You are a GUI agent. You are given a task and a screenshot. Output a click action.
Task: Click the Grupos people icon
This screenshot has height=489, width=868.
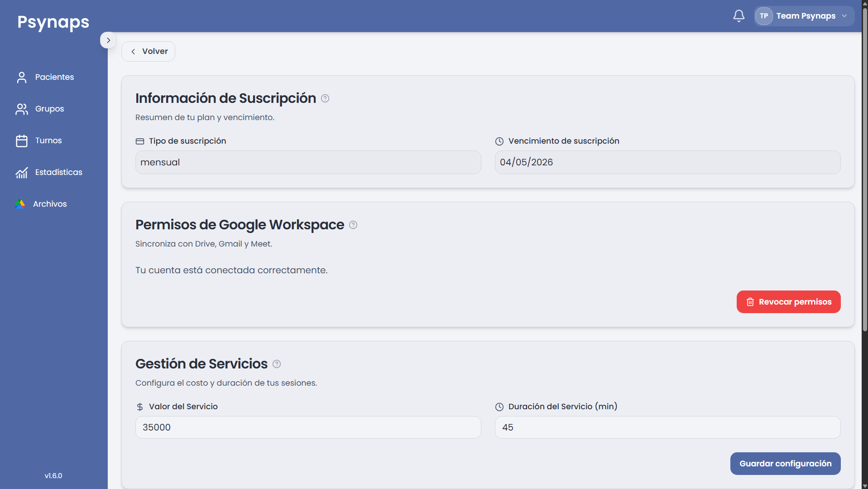tap(22, 109)
